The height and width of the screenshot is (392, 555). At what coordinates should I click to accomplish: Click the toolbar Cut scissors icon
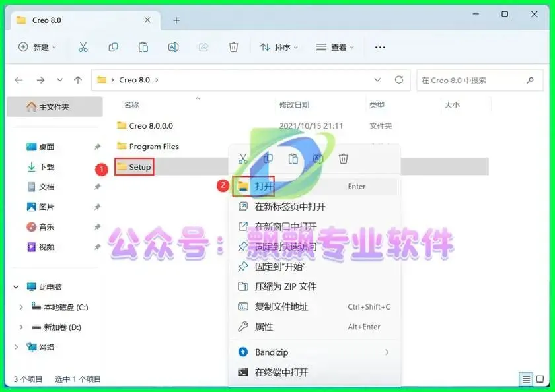(x=83, y=47)
